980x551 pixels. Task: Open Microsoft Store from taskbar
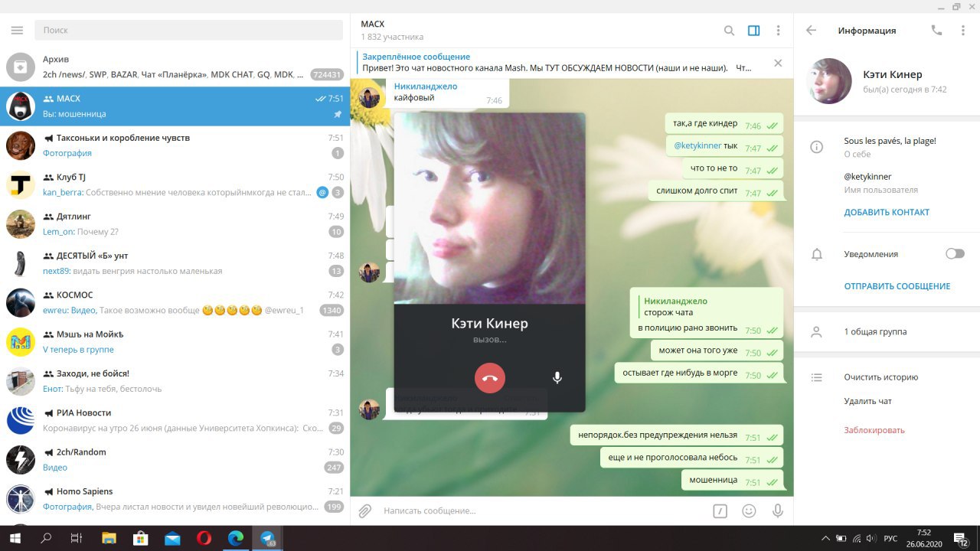point(140,538)
